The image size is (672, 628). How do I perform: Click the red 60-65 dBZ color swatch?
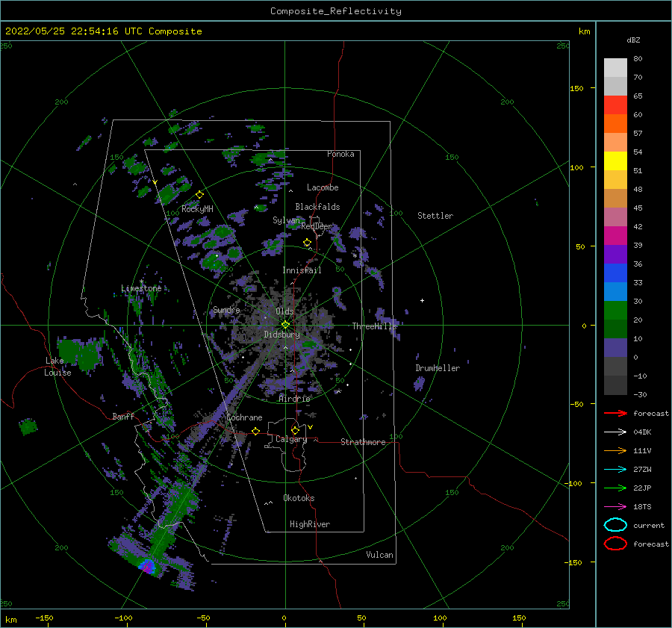[x=615, y=105]
